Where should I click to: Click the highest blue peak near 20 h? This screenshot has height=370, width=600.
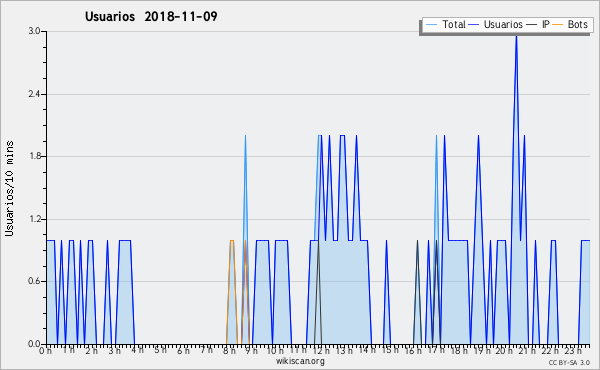tap(516, 37)
